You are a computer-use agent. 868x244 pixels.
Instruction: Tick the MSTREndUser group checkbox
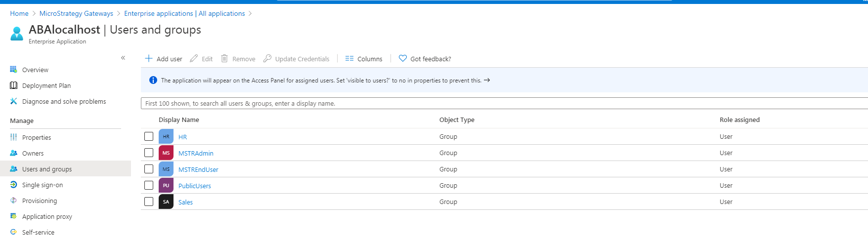tap(149, 169)
